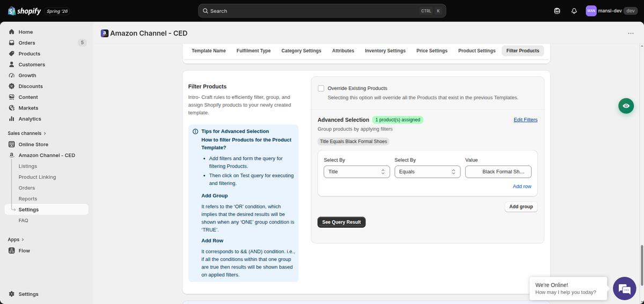644x304 pixels.
Task: Switch to Fulfilment Type tab
Action: pyautogui.click(x=253, y=51)
